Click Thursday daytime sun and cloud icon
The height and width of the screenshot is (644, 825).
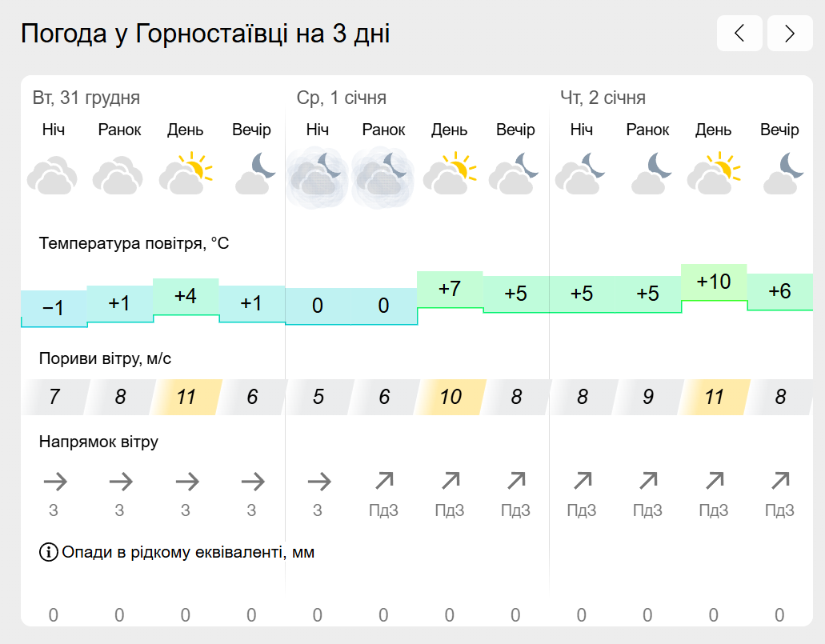coord(714,173)
